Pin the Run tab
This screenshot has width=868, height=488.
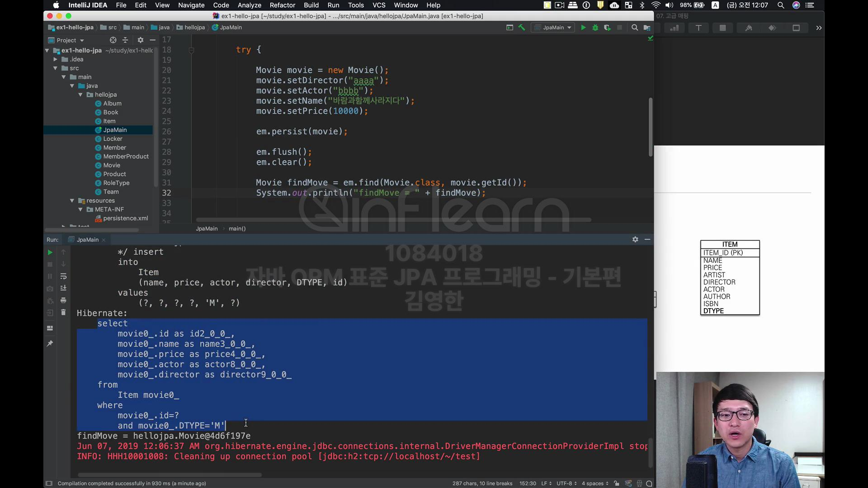tap(50, 343)
